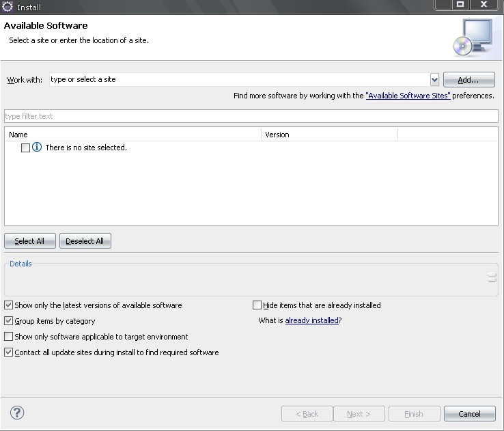Disable Group items by category

[9, 321]
